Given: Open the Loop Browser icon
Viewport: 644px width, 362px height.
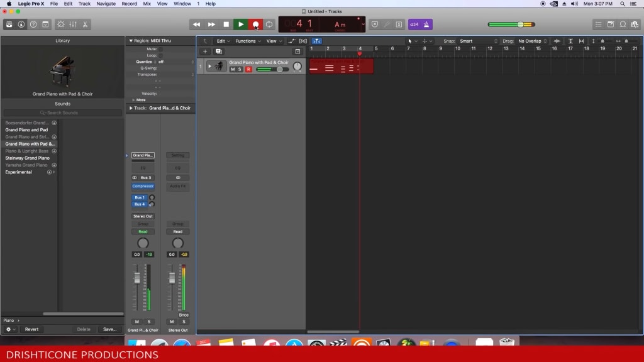Looking at the screenshot, I should click(623, 25).
